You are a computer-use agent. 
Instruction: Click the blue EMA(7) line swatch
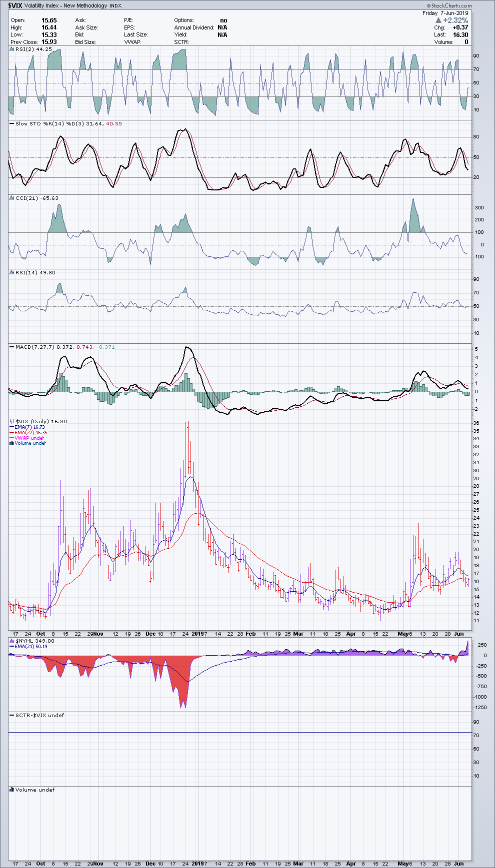[x=11, y=427]
